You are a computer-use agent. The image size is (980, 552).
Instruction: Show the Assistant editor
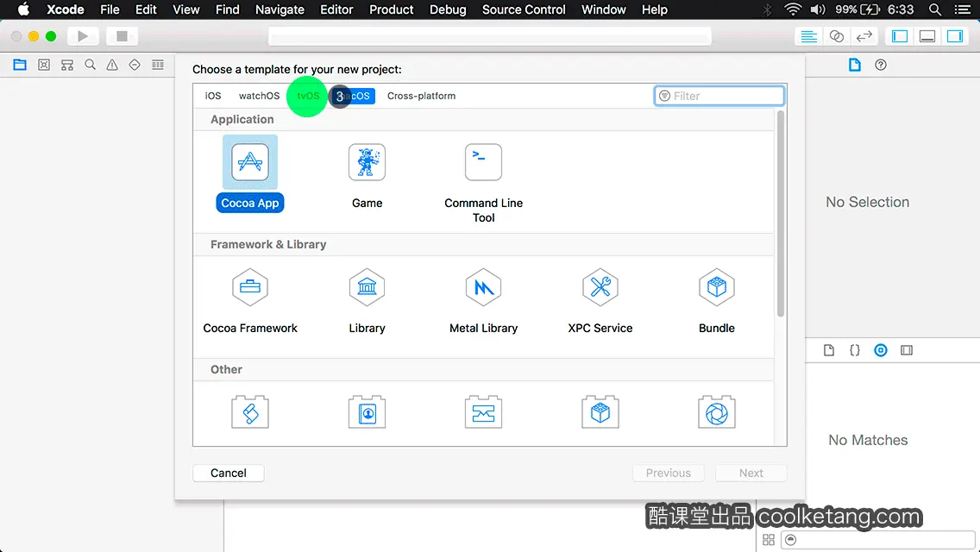click(x=836, y=36)
